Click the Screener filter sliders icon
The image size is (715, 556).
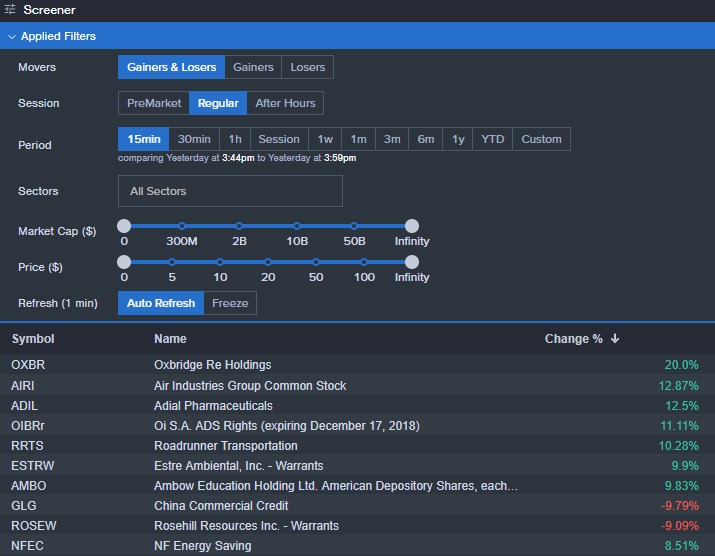coord(10,9)
